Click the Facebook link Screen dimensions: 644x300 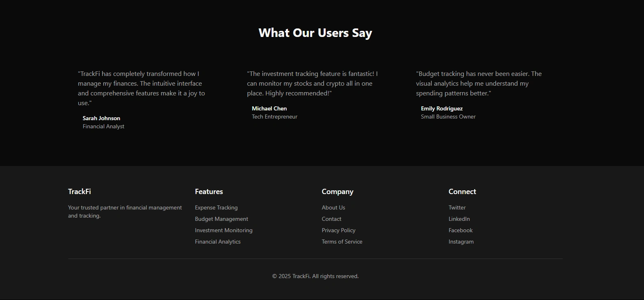click(x=460, y=230)
